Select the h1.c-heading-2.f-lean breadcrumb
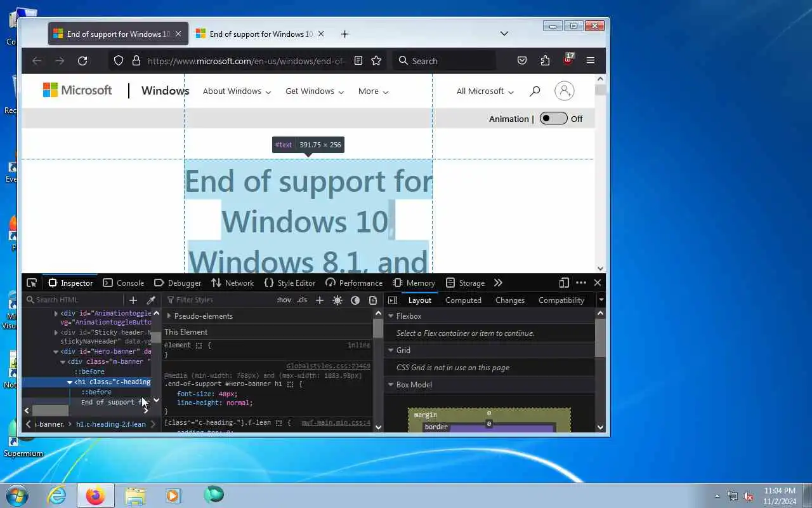 [x=111, y=424]
